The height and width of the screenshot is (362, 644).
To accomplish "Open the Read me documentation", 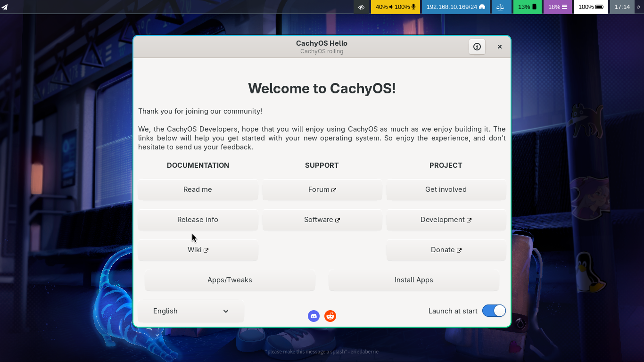I will click(198, 189).
